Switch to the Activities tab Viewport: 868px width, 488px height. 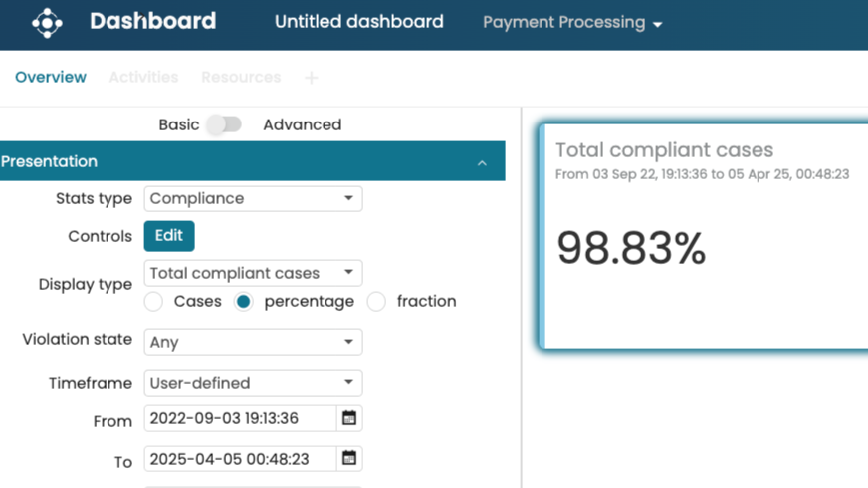pyautogui.click(x=143, y=78)
